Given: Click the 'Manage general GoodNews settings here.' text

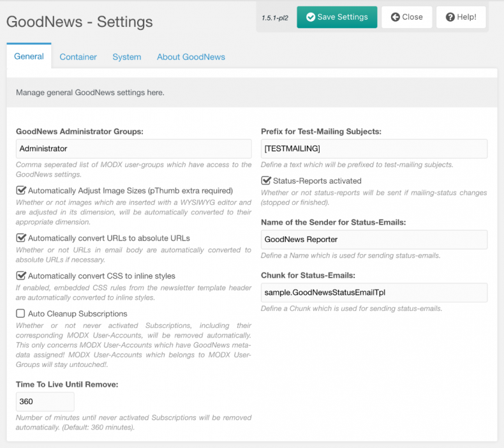Looking at the screenshot, I should click(x=91, y=93).
